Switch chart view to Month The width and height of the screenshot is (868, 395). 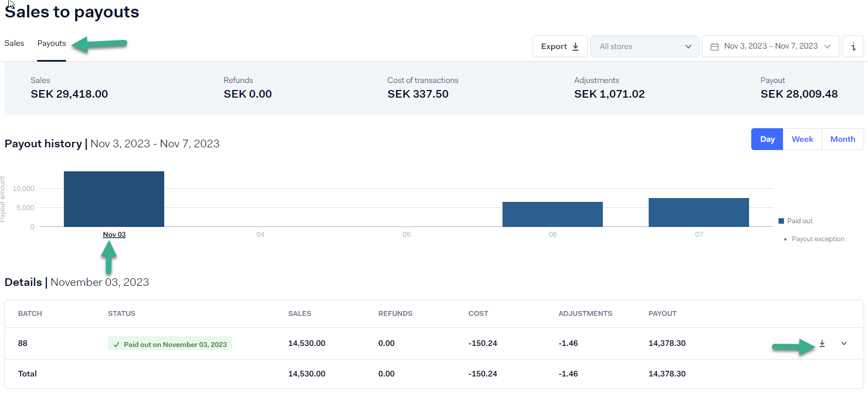coord(842,139)
